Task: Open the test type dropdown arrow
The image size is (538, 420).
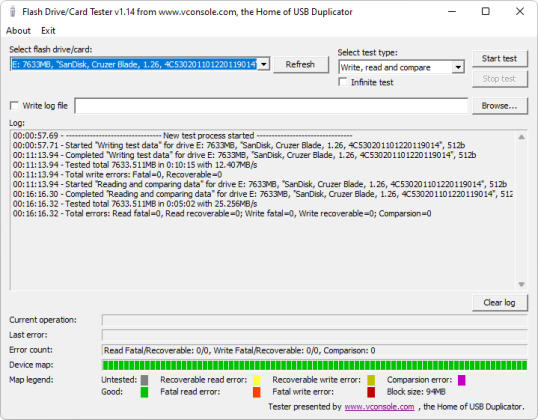Action: pos(458,67)
